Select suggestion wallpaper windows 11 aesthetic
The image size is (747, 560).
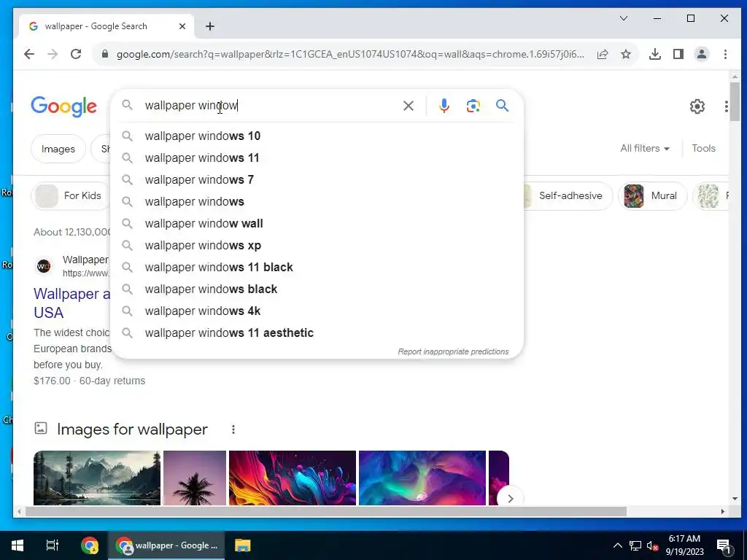tap(317, 333)
